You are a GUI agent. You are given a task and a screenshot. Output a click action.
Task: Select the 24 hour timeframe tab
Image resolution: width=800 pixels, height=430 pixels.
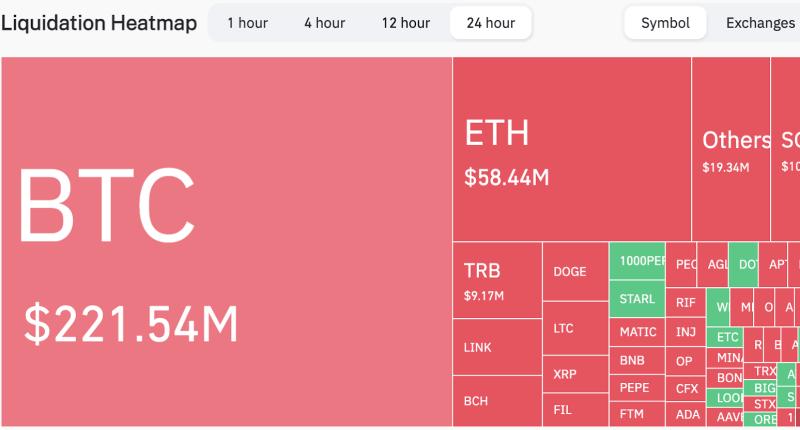490,23
